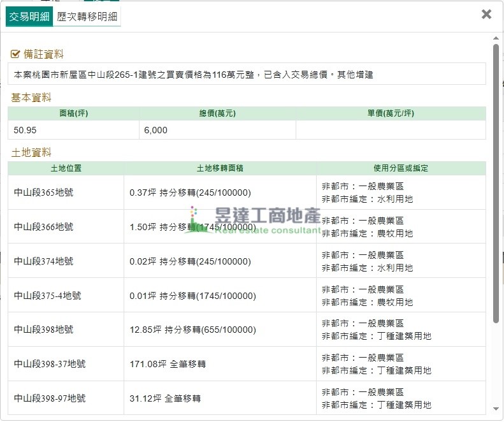Viewport: 504px width, 422px height.
Task: Close the transaction detail dialog
Action: click(x=486, y=15)
